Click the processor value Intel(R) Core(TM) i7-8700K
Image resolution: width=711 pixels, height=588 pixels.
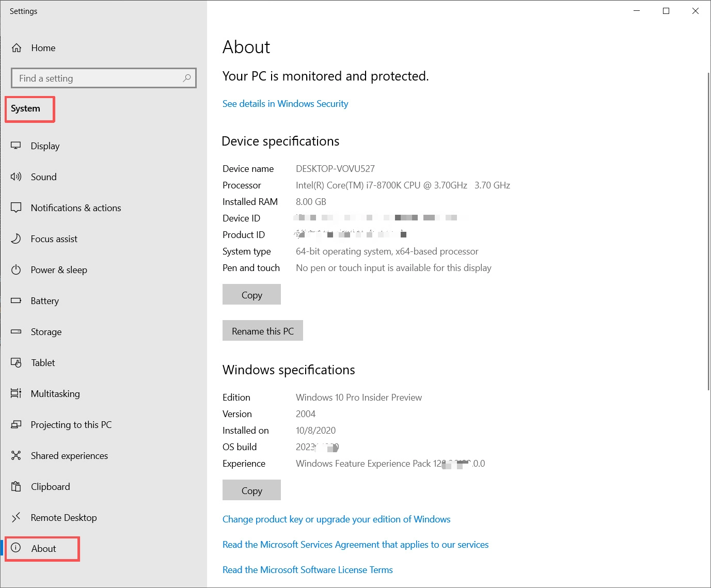[403, 185]
